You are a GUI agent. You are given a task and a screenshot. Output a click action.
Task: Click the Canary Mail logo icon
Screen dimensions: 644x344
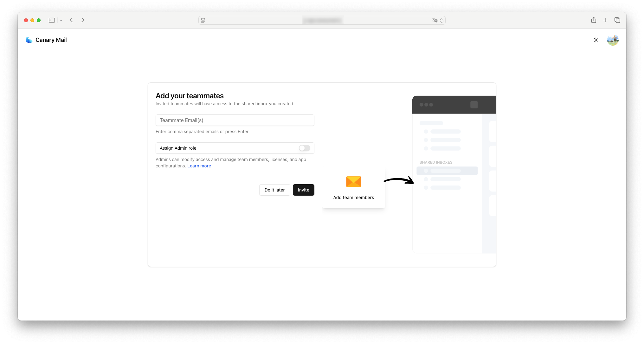tap(29, 40)
